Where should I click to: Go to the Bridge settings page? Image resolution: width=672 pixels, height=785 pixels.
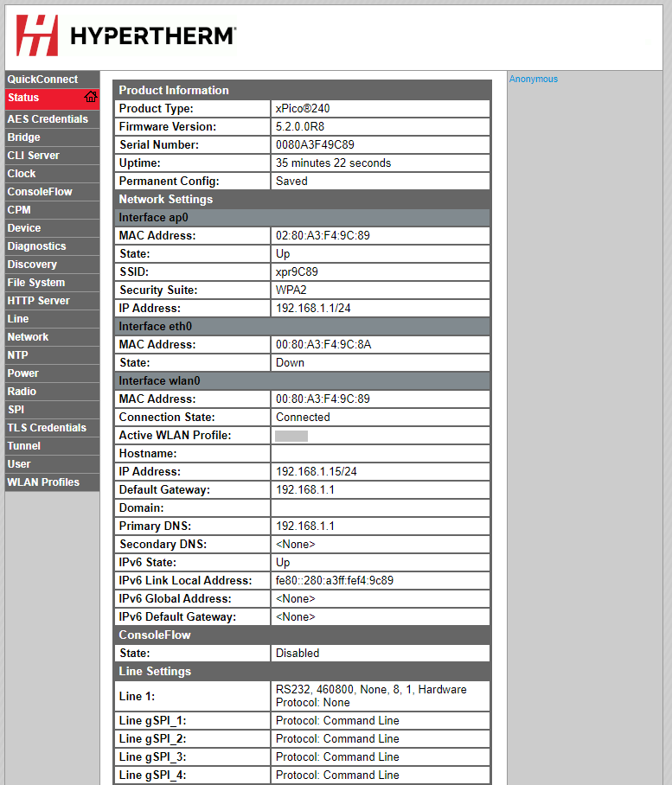pos(24,137)
